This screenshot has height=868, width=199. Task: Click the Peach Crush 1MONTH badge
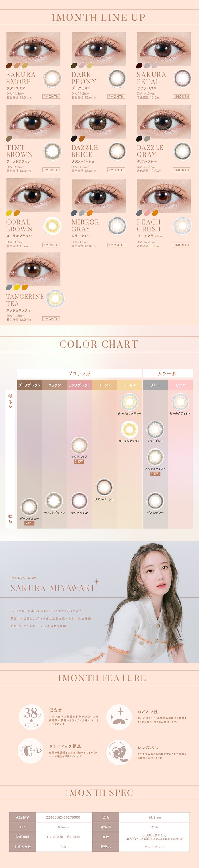tap(181, 245)
